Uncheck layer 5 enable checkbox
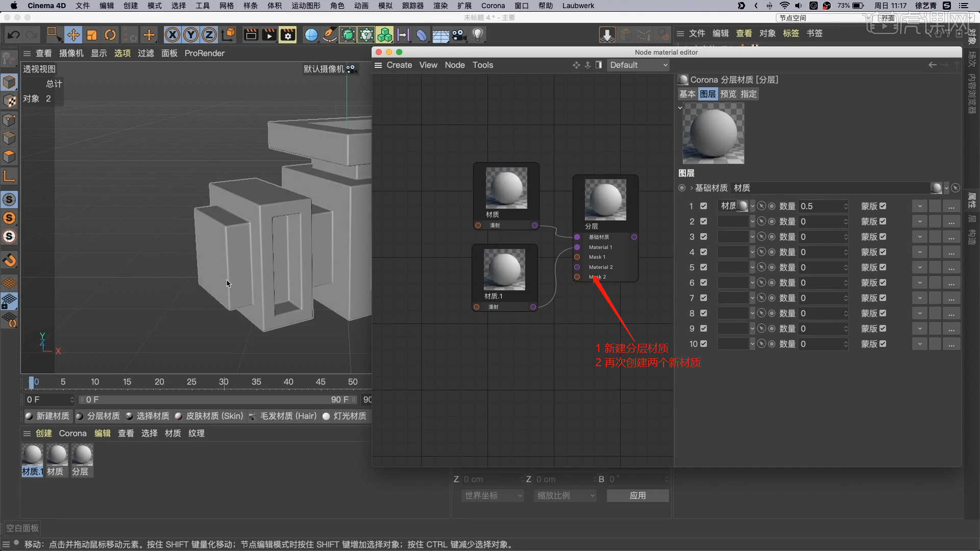This screenshot has height=551, width=980. click(x=704, y=267)
